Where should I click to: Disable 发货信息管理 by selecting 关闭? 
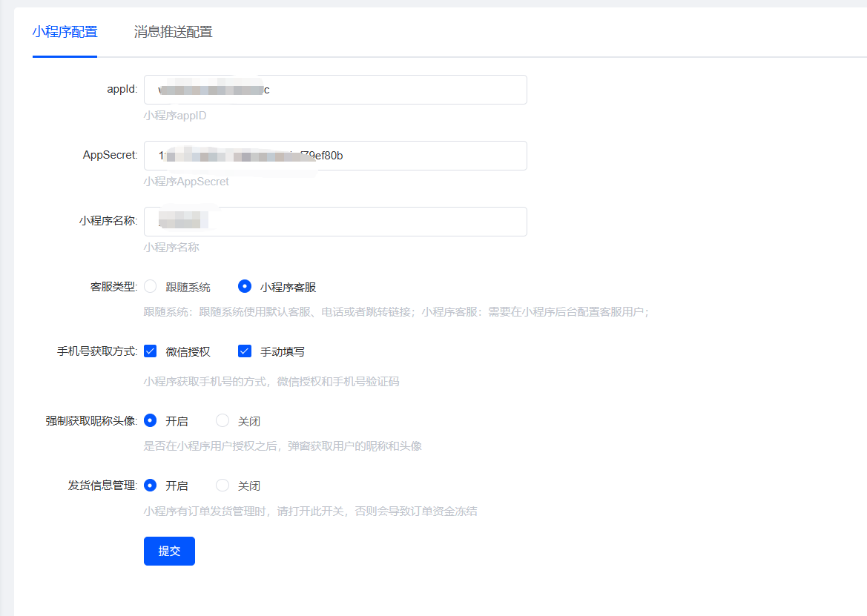[x=222, y=486]
